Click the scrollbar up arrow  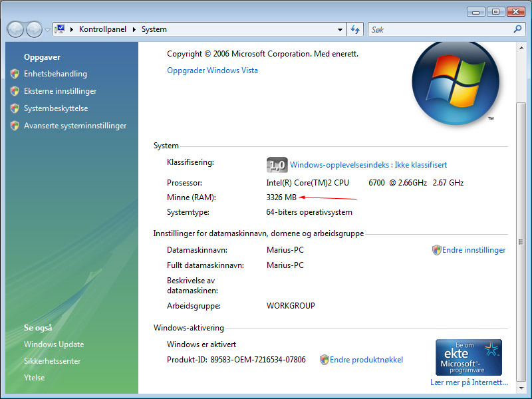click(x=521, y=48)
